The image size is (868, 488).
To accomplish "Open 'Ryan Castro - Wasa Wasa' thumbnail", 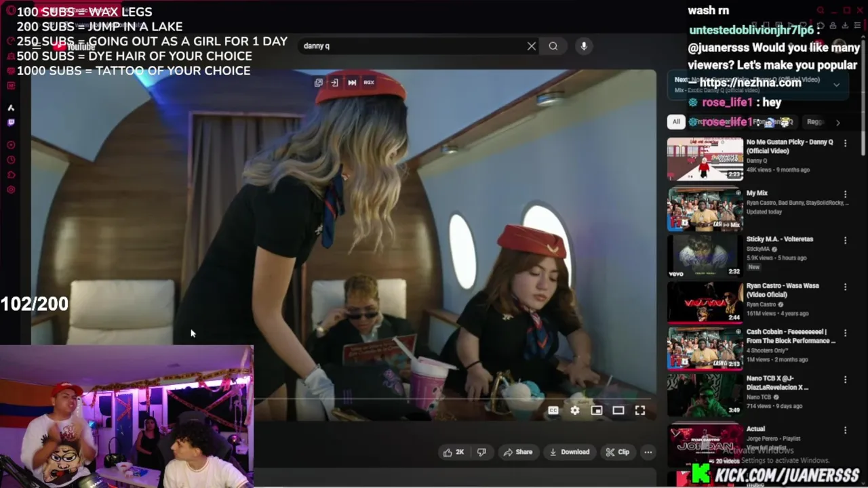I will pos(705,303).
